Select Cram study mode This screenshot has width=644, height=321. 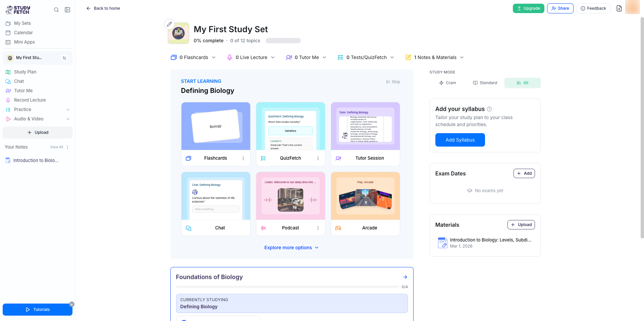(x=448, y=83)
